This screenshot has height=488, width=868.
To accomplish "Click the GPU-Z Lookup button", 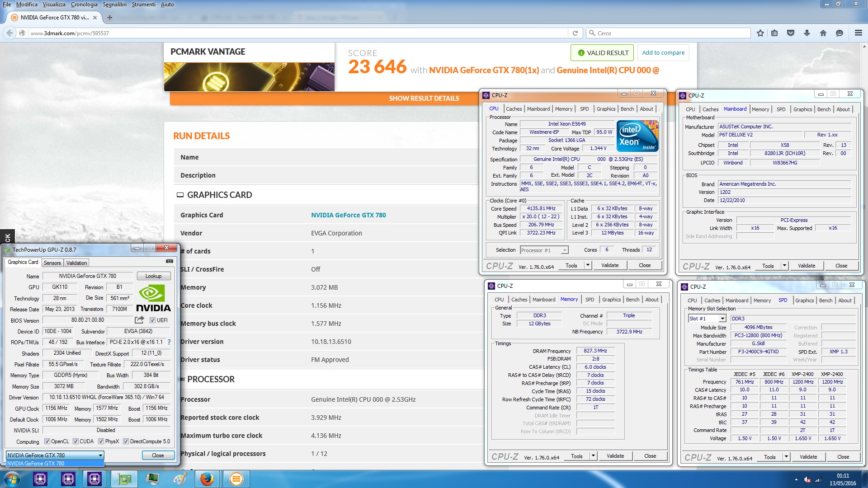I will click(153, 276).
